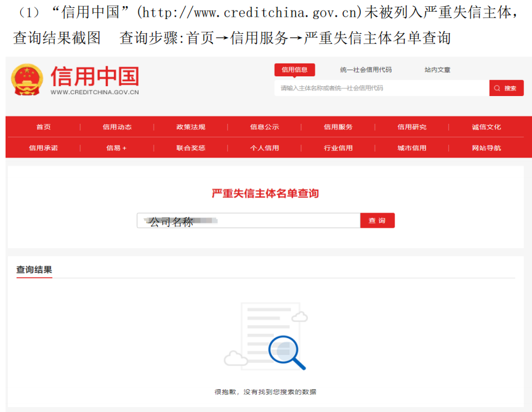
Task: Open 联合奖惩 in the navigation bar
Action: (191, 148)
